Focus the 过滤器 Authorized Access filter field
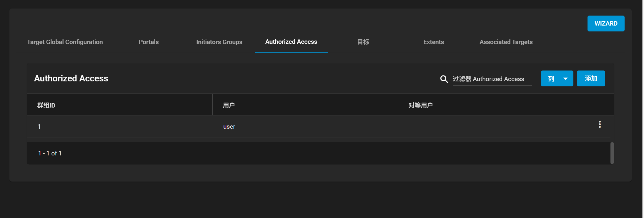The height and width of the screenshot is (218, 644). tap(492, 79)
